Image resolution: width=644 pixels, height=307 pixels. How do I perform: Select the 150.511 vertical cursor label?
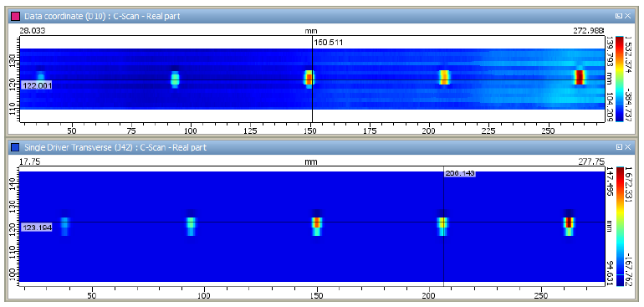(x=328, y=42)
